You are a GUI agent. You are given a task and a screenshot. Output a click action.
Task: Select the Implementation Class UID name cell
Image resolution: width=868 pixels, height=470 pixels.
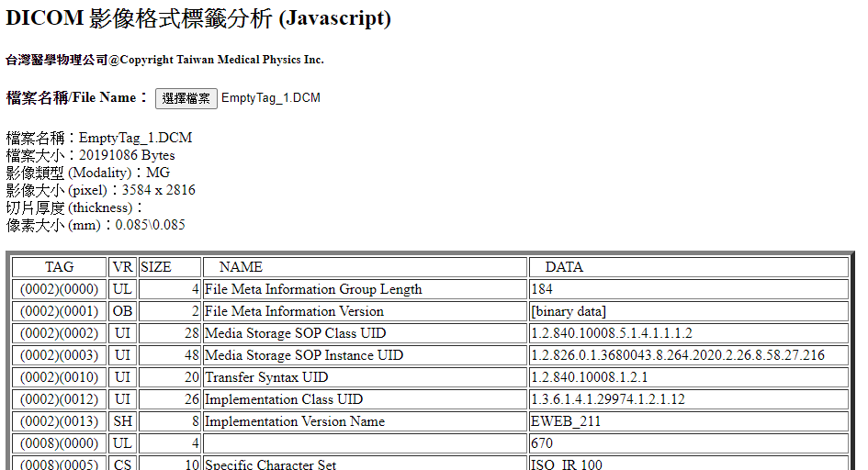pyautogui.click(x=284, y=399)
